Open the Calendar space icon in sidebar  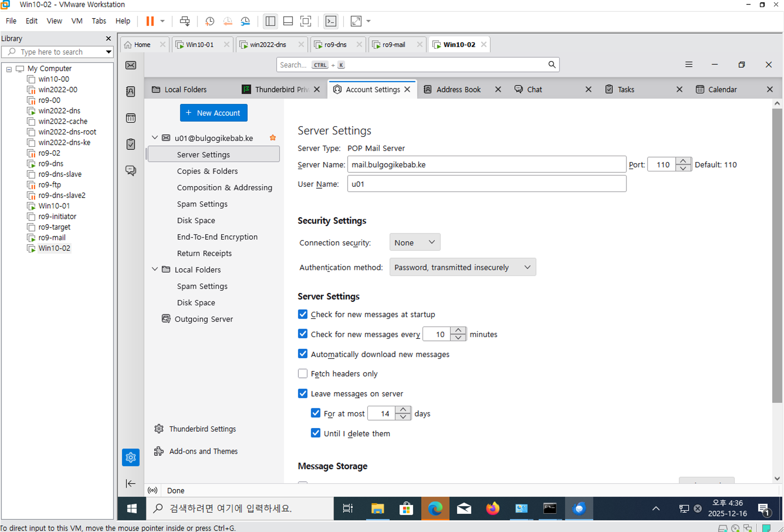coord(131,118)
